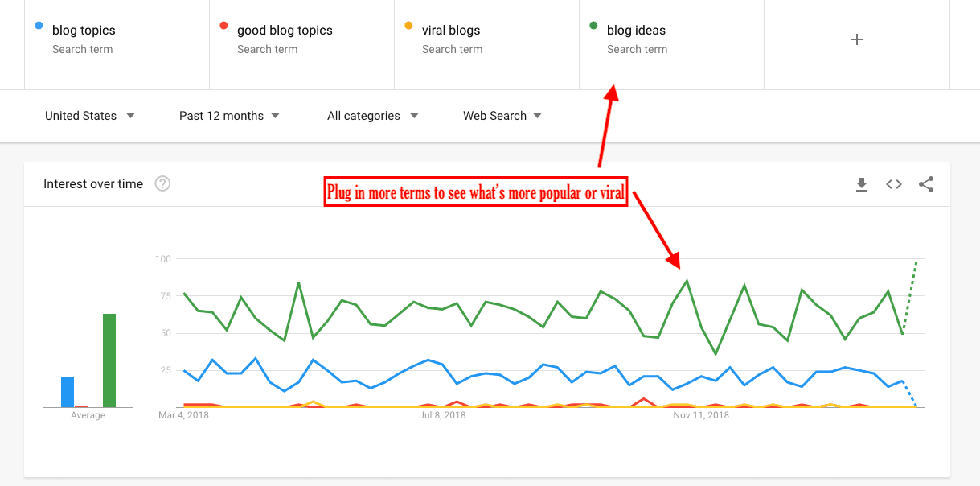
Task: Select the blog ideas search term
Action: [636, 31]
